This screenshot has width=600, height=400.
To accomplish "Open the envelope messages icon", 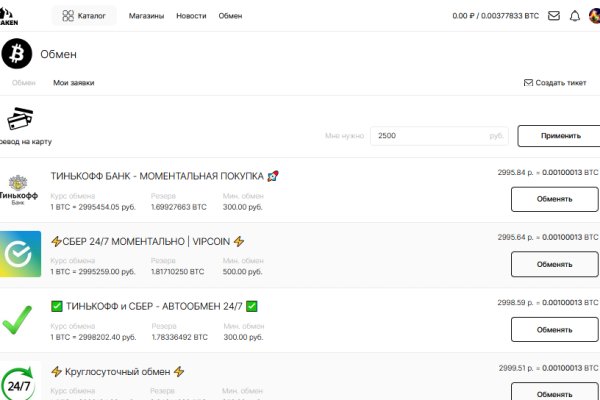I will click(x=554, y=16).
